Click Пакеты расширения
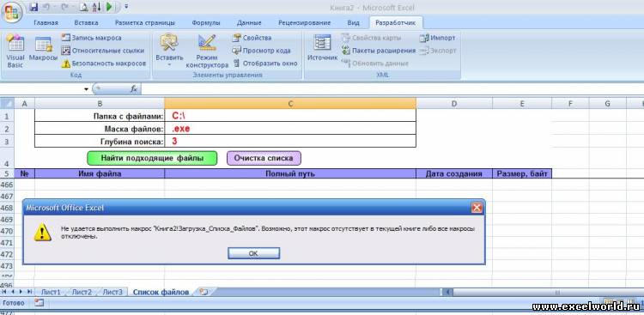This screenshot has height=315, width=644. 379,51
